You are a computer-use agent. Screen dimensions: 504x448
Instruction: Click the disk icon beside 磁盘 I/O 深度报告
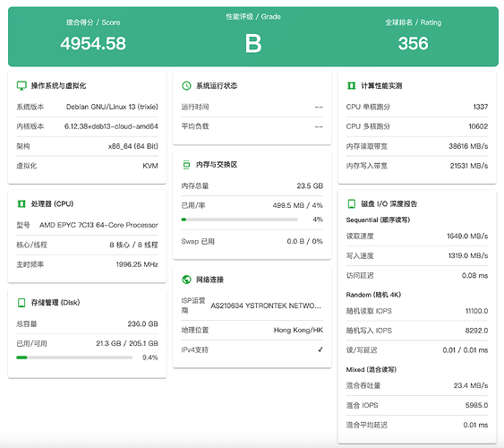(352, 204)
